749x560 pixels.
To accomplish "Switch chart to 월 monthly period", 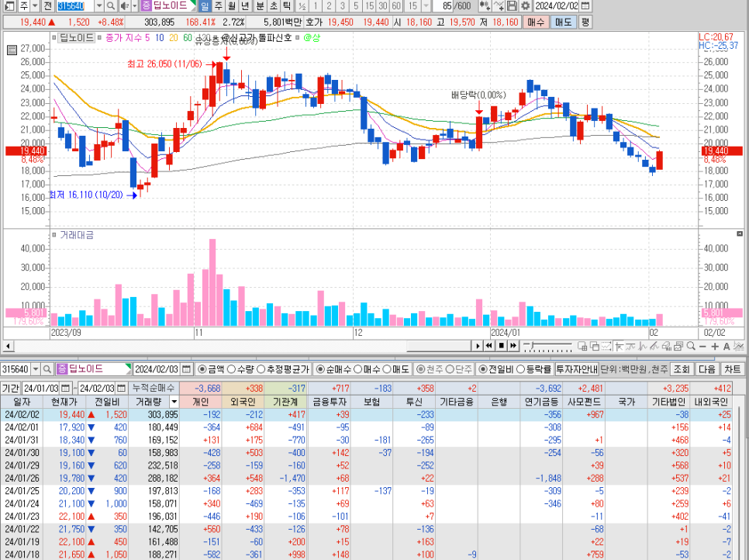I will [x=232, y=5].
